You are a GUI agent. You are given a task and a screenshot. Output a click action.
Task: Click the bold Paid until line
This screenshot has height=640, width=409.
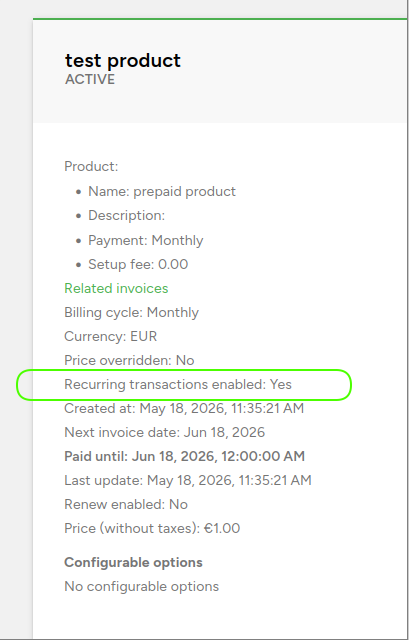(184, 456)
